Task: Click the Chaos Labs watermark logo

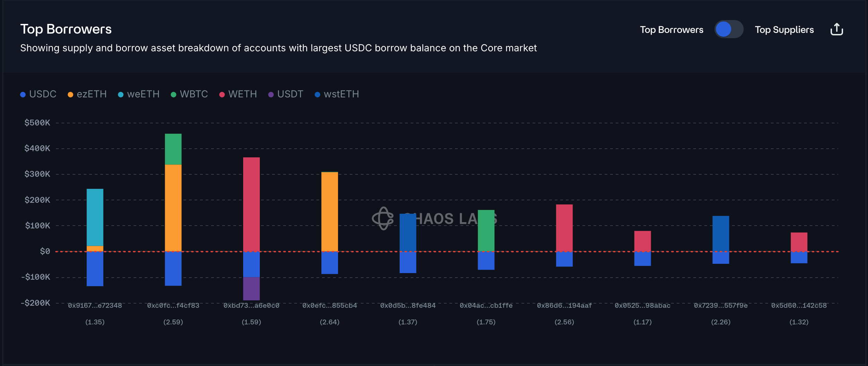Action: [x=383, y=218]
